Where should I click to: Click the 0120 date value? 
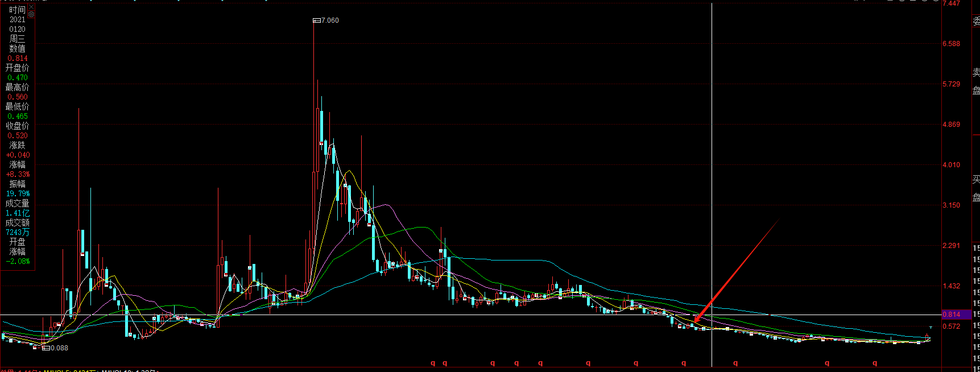coord(17,29)
